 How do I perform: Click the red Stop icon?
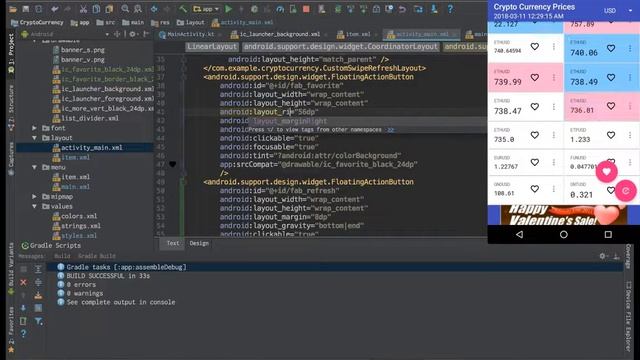pyautogui.click(x=306, y=9)
